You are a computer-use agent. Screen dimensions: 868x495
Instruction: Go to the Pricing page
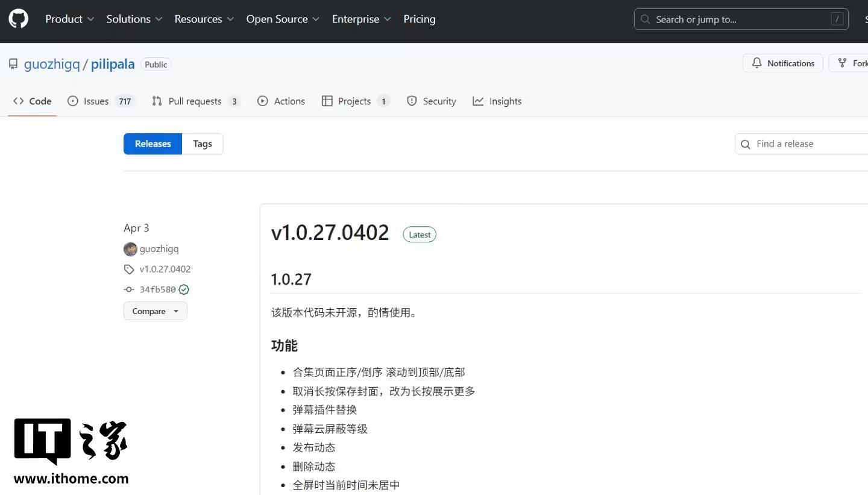click(x=420, y=19)
